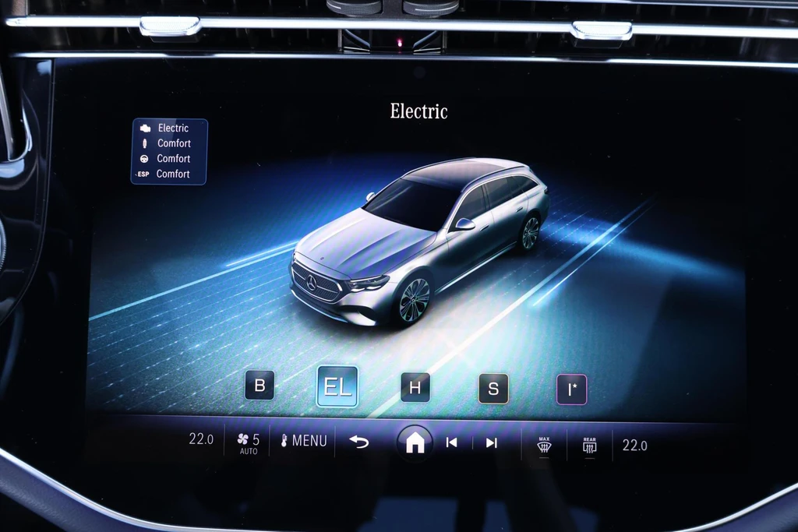Tap the Electric drive setting label

[173, 129]
